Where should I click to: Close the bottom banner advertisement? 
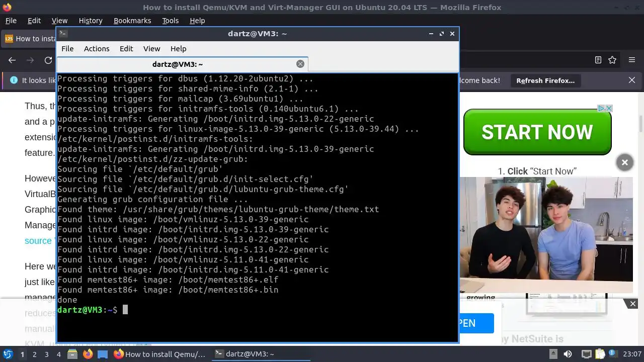[633, 304]
